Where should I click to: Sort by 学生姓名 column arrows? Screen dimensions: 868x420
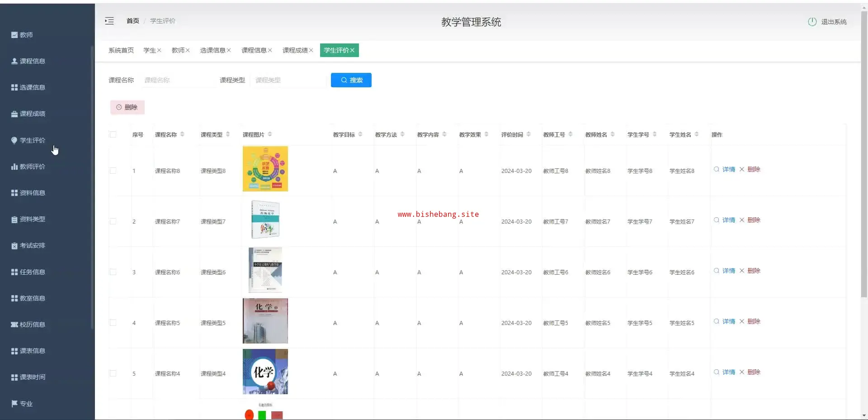[x=697, y=134]
